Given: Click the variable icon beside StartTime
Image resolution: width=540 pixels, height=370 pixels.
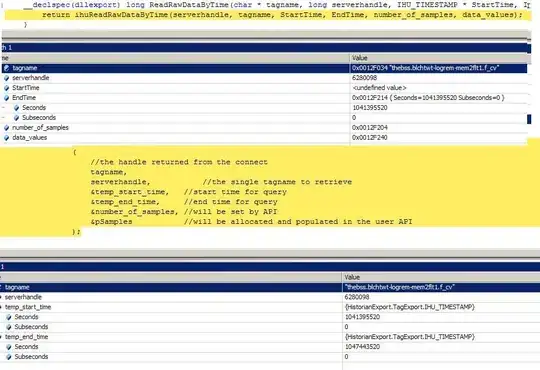Looking at the screenshot, I should [6, 88].
